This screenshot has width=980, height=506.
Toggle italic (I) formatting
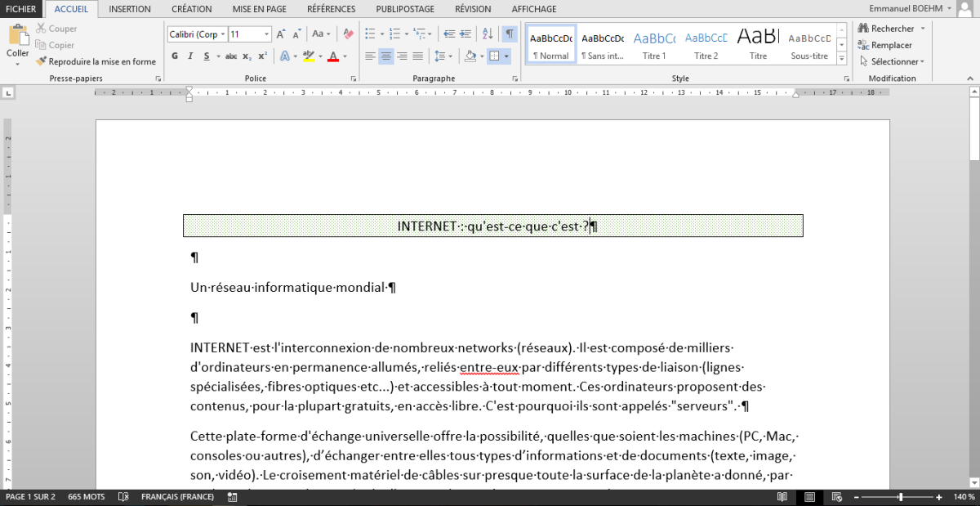(x=190, y=56)
